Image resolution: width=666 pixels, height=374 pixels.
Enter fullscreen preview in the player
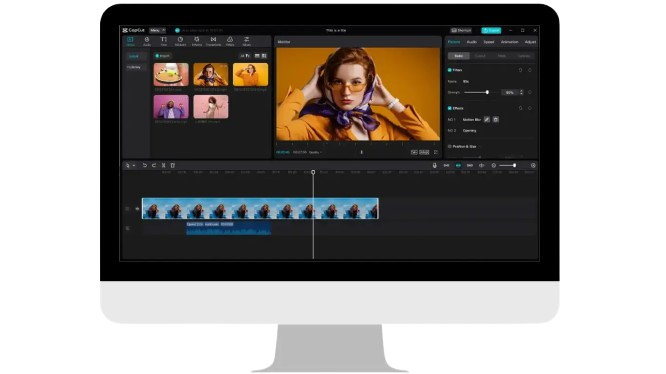click(x=435, y=152)
